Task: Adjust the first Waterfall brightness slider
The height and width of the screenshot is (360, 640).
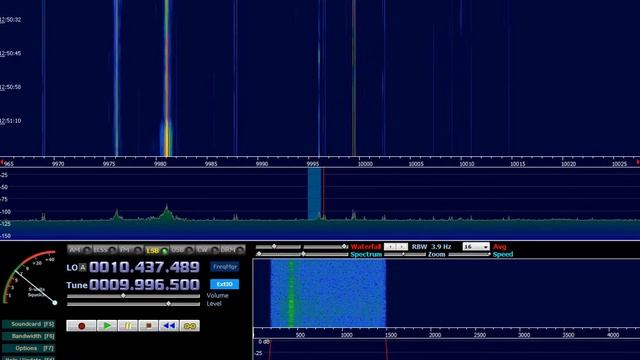Action: point(278,247)
